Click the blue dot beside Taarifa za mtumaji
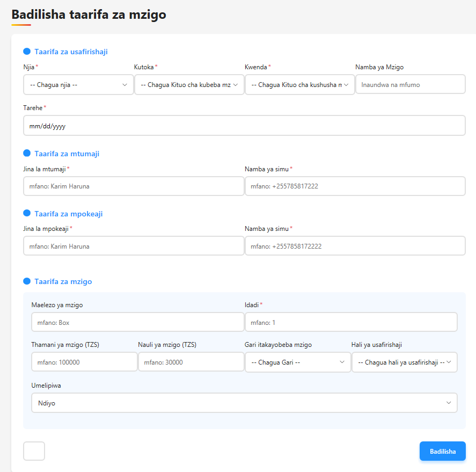The width and height of the screenshot is (476, 472). tap(27, 154)
